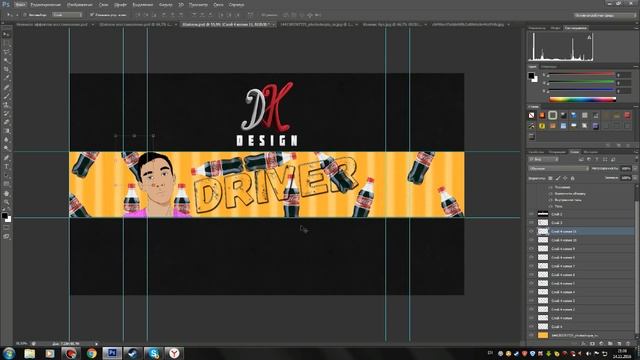The image size is (640, 360).
Task: Select the Crop tool
Action: (x=7, y=69)
